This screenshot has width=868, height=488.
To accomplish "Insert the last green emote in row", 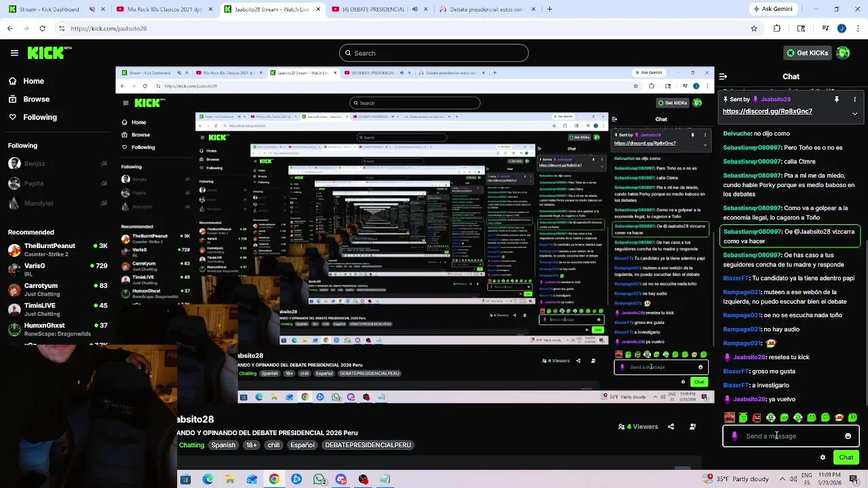I will pos(852,418).
